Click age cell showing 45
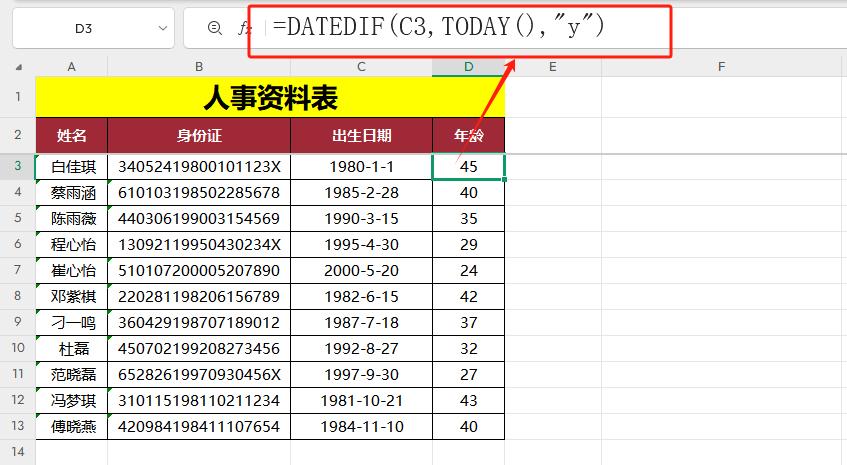This screenshot has height=465, width=847. pos(468,167)
